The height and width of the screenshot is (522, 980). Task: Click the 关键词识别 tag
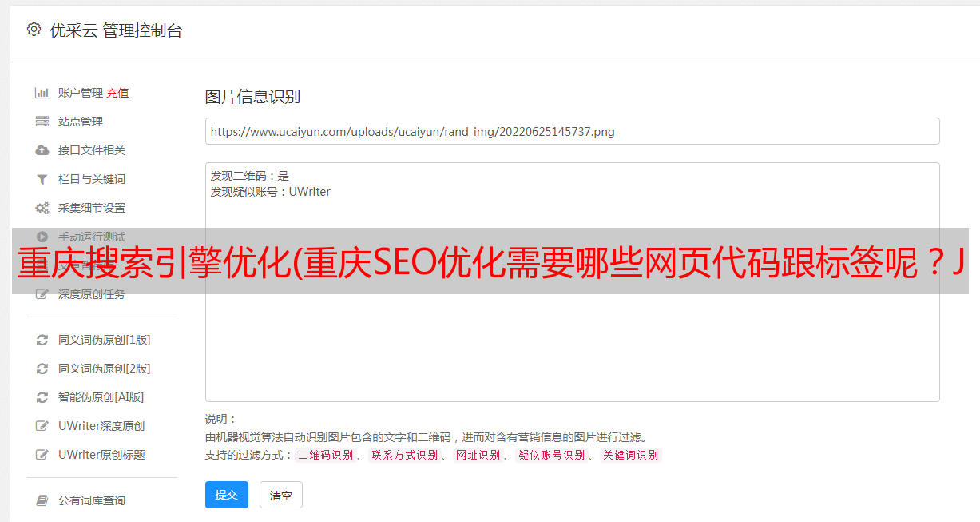[630, 455]
